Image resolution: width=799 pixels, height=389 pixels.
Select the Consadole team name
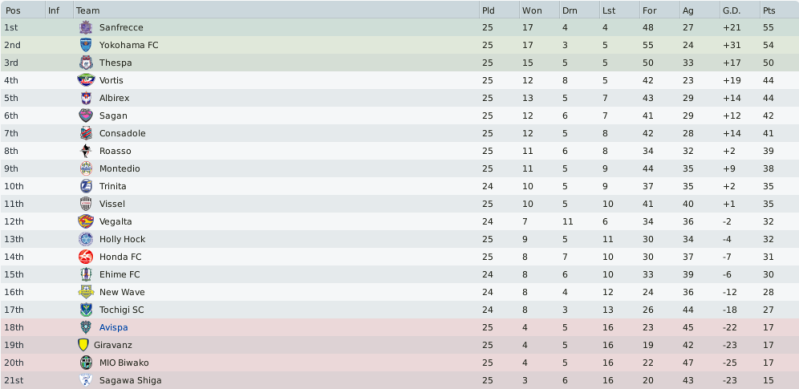click(122, 133)
